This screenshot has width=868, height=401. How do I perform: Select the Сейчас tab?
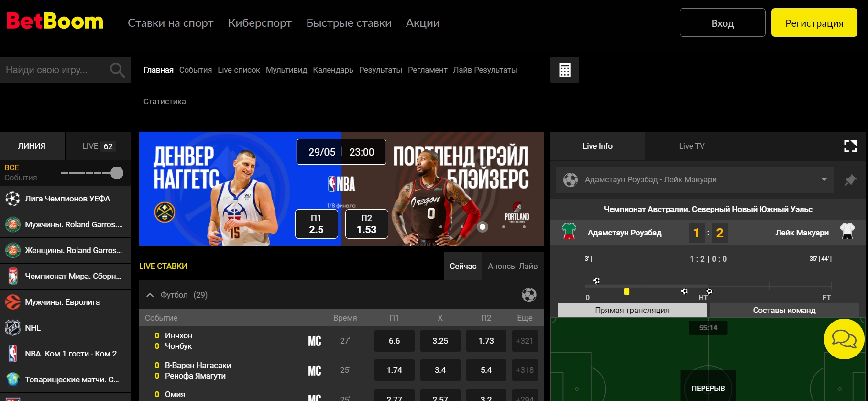(x=463, y=266)
